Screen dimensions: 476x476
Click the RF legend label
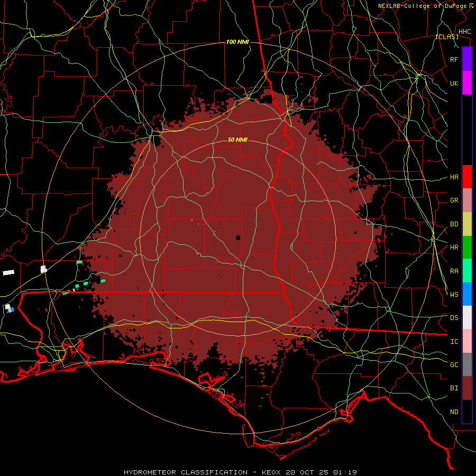454,59
